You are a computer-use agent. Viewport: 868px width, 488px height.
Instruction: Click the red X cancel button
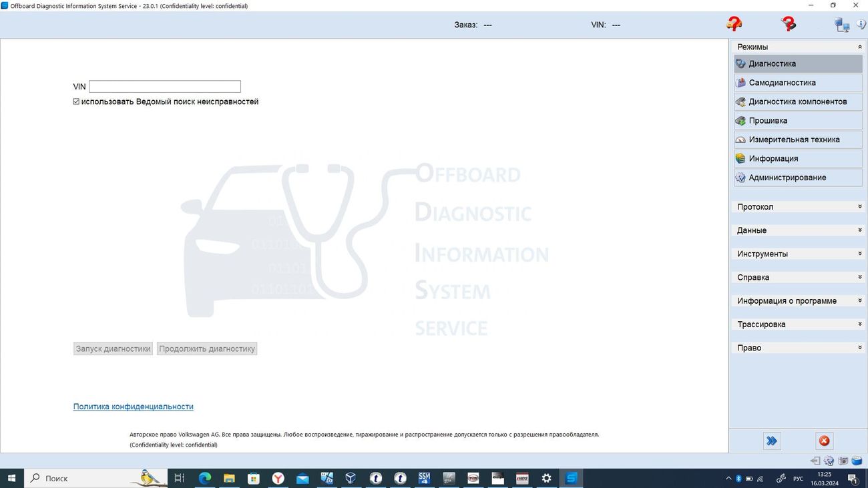(824, 441)
